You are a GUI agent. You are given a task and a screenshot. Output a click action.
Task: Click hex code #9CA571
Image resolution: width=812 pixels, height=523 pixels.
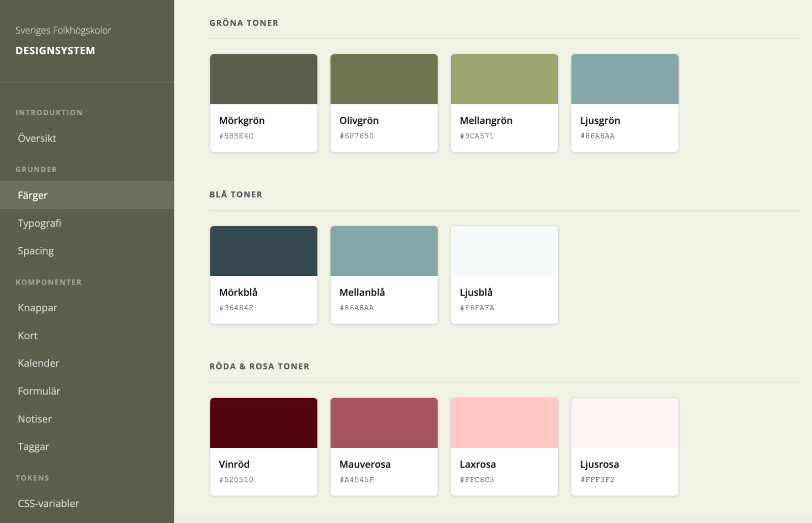point(477,136)
